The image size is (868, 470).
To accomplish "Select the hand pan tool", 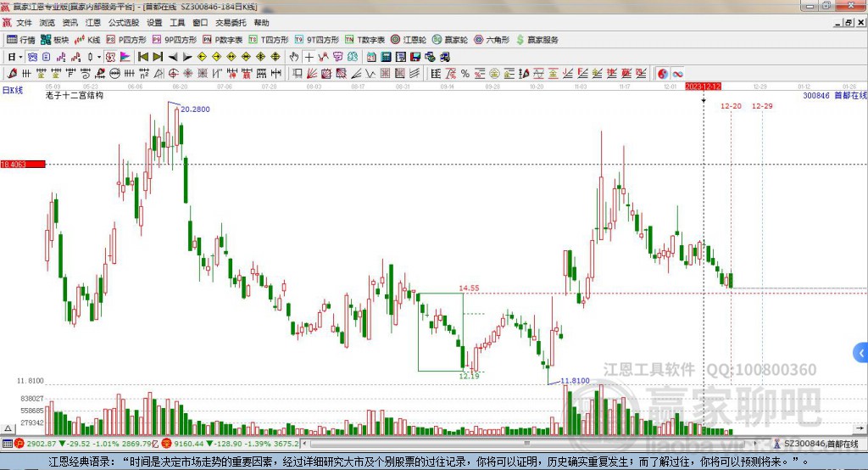I will coord(294,57).
